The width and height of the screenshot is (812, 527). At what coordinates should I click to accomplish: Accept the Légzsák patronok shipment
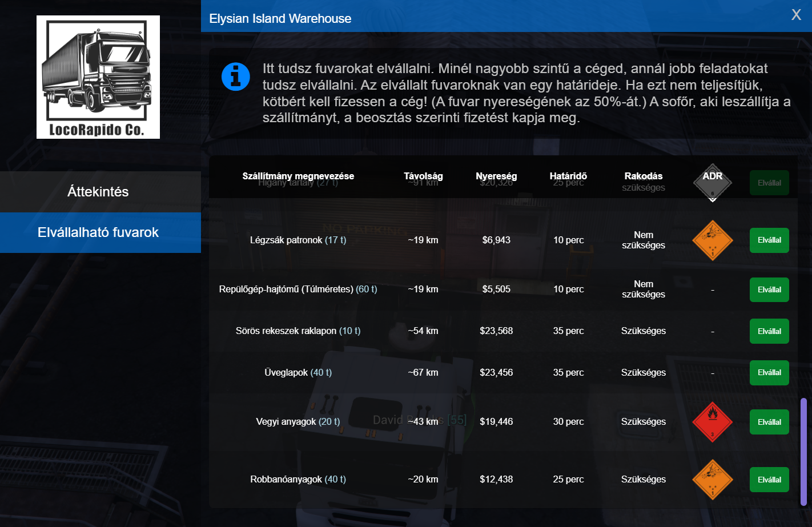(769, 240)
